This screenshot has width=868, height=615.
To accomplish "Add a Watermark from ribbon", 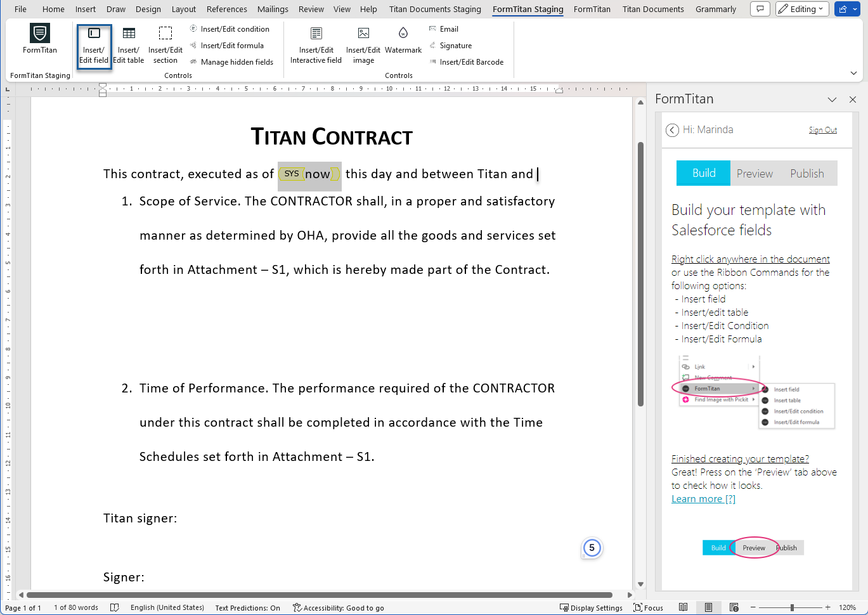I will click(x=403, y=39).
